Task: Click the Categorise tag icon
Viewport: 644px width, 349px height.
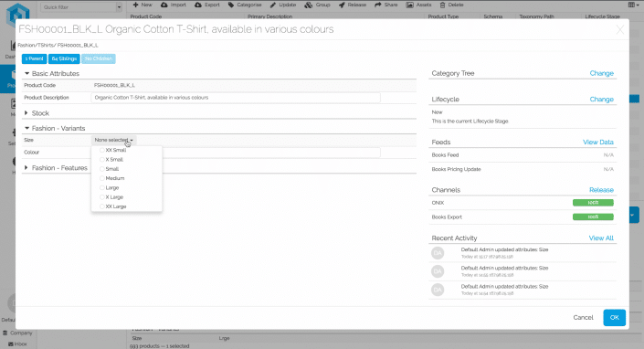Action: pos(231,5)
